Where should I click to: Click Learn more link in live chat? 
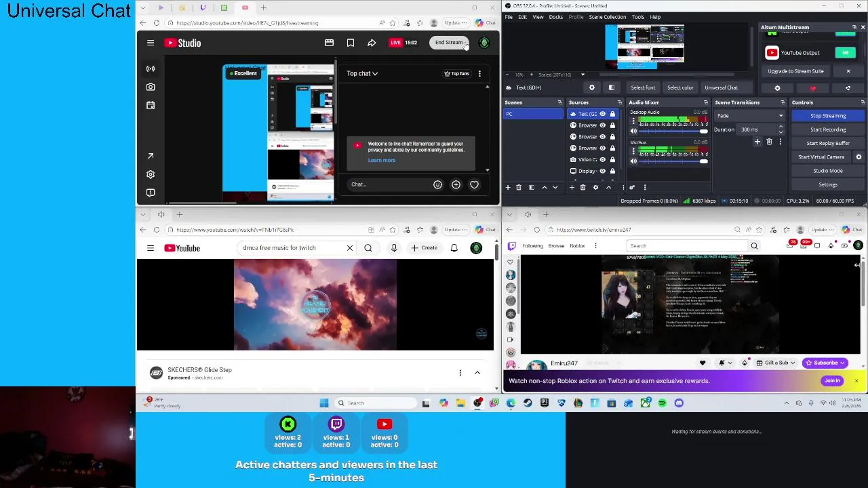382,161
